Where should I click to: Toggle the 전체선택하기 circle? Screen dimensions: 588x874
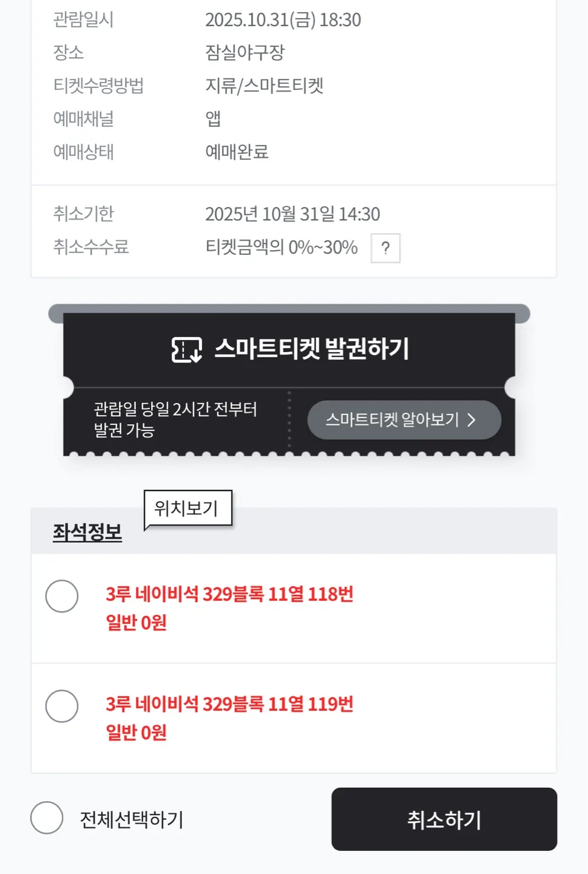coord(47,818)
